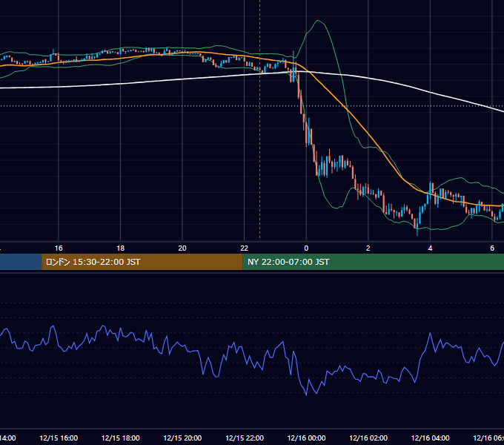Click the 0 hour label on price chart axis
504x445 pixels.
(x=306, y=248)
